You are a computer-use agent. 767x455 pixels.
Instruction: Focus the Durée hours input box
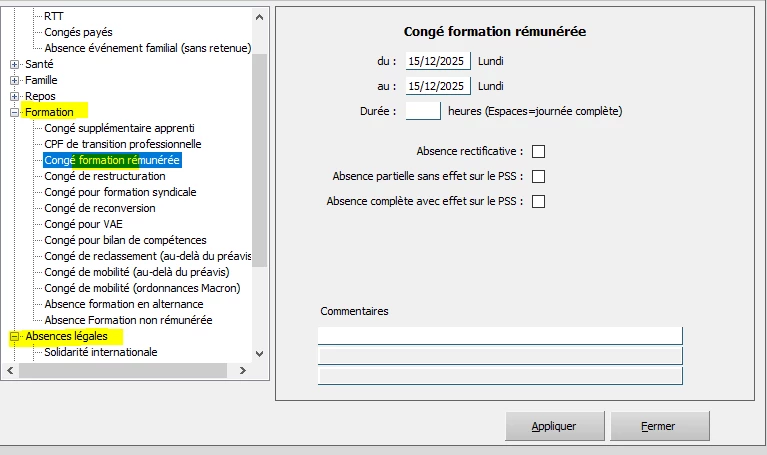(423, 111)
